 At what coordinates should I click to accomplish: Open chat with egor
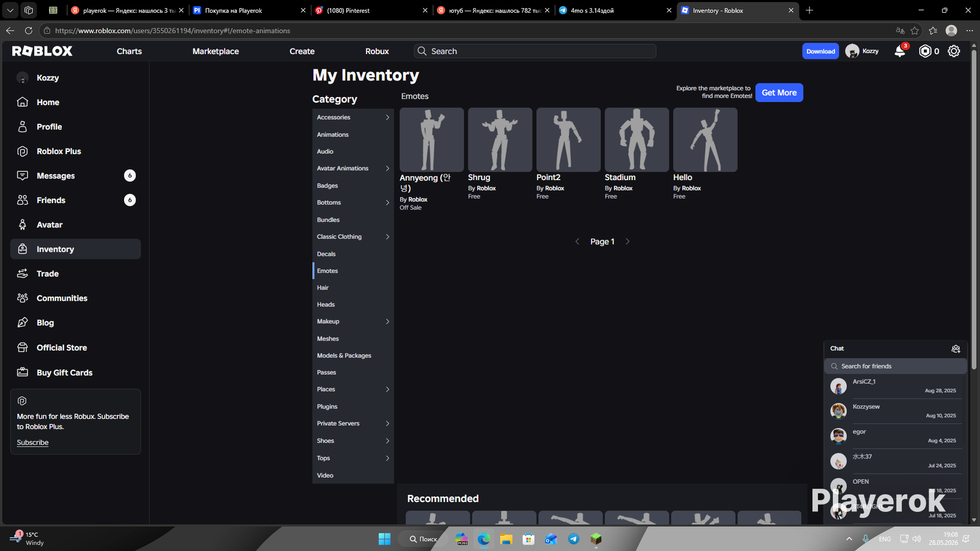895,436
